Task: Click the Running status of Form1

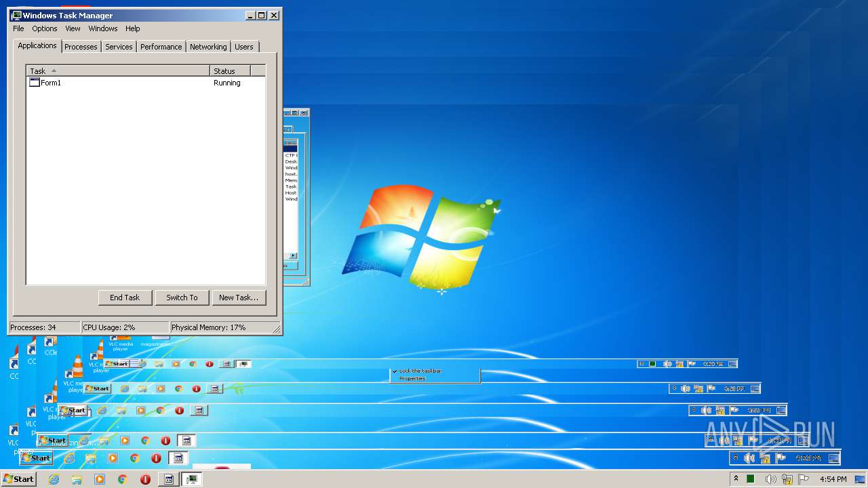Action: point(227,83)
